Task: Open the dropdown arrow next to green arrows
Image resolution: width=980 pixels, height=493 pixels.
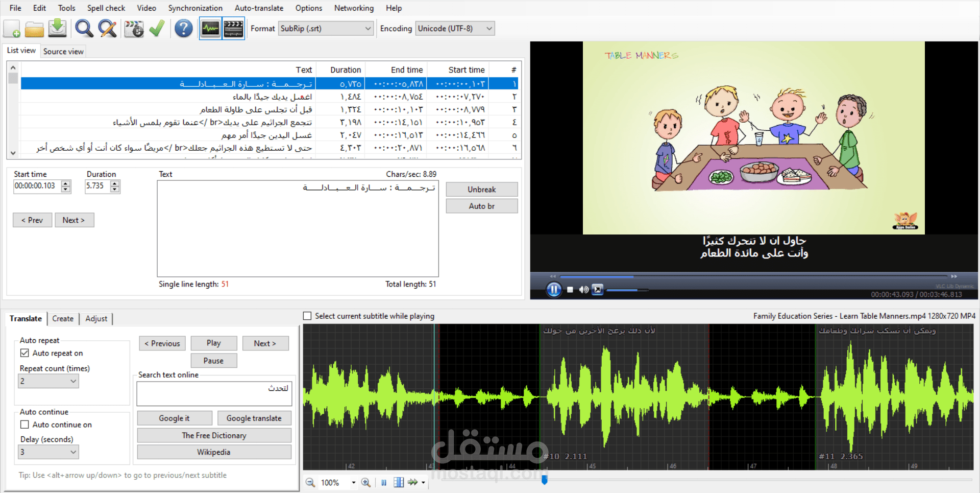Action: (x=423, y=482)
